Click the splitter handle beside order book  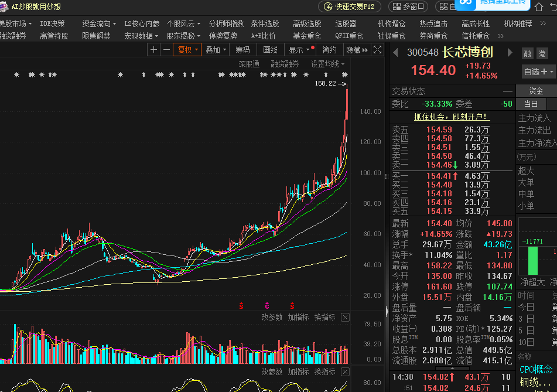point(387,176)
